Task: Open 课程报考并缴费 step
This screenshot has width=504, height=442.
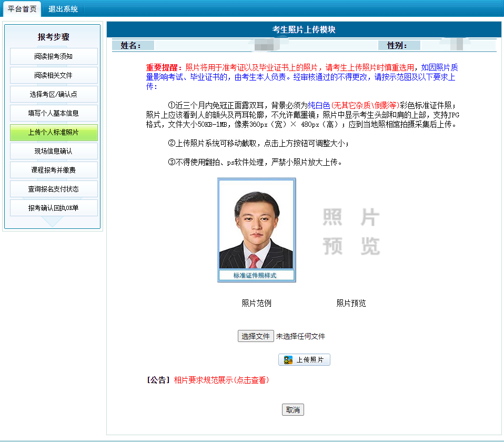Action: (54, 170)
